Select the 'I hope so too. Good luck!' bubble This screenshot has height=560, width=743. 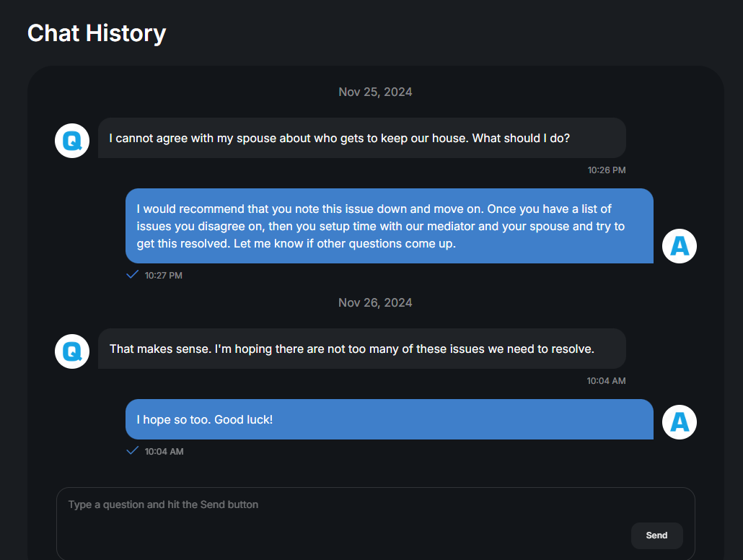tap(389, 420)
